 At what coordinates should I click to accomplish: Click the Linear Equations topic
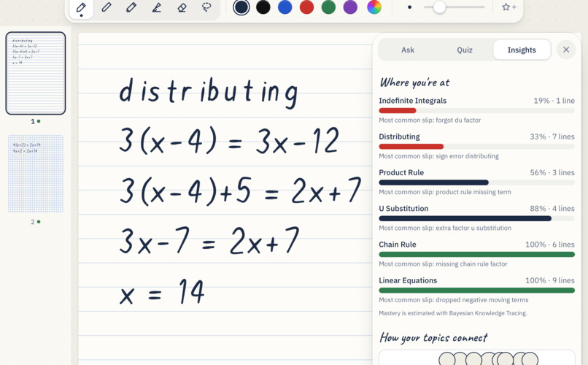(408, 280)
